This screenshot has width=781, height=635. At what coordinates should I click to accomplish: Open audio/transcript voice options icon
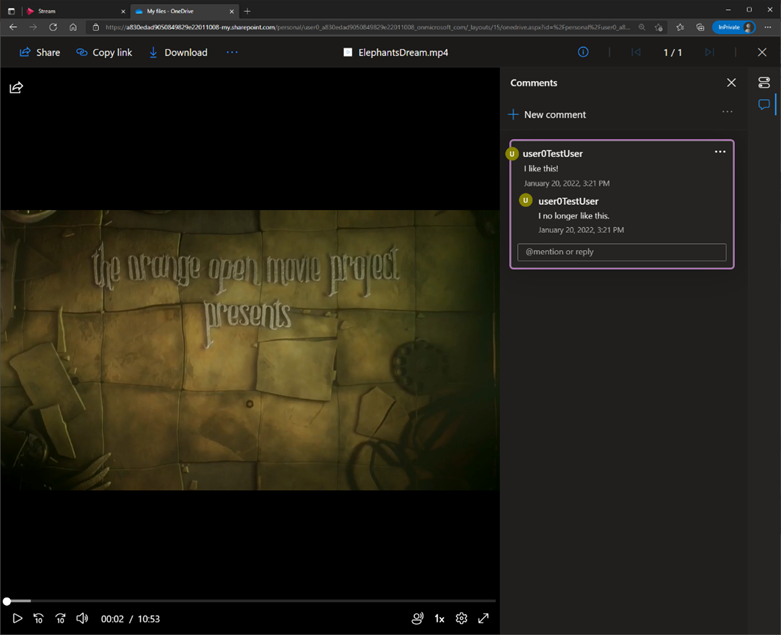pyautogui.click(x=417, y=619)
